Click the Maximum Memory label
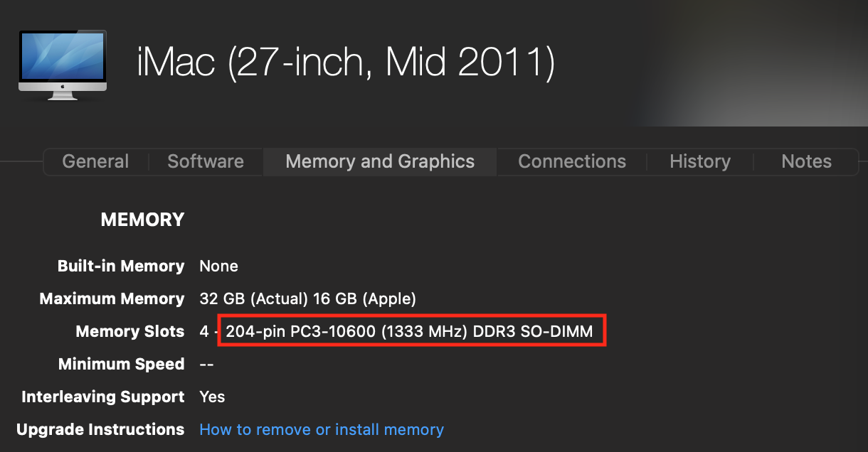 [112, 298]
